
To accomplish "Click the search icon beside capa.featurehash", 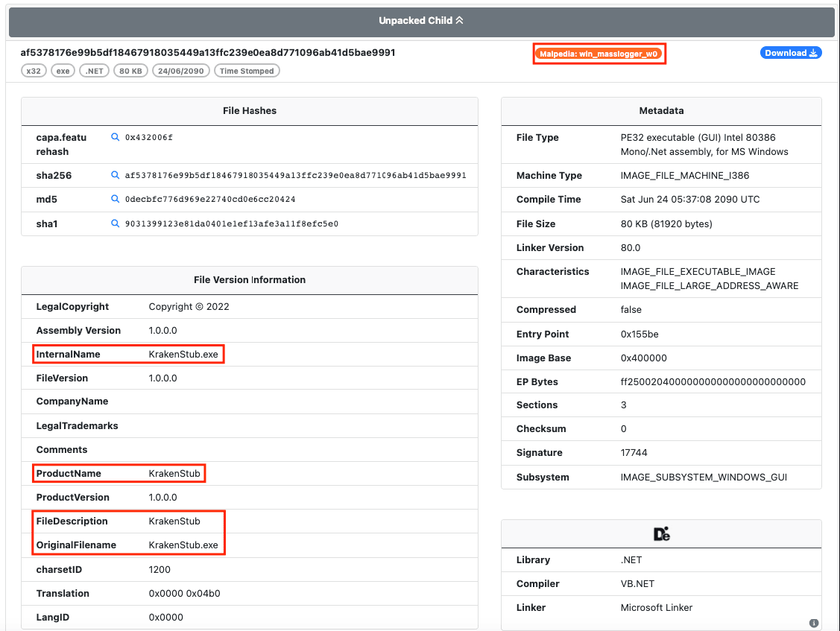I will pyautogui.click(x=116, y=138).
